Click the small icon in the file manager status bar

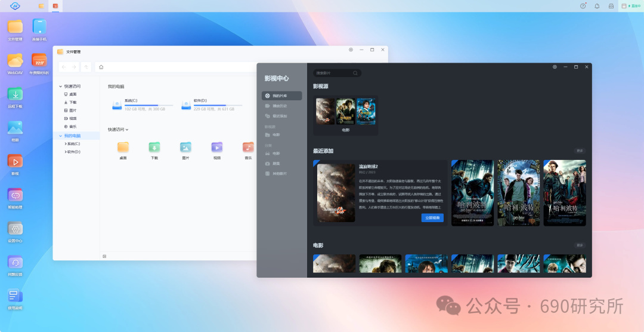tap(104, 256)
